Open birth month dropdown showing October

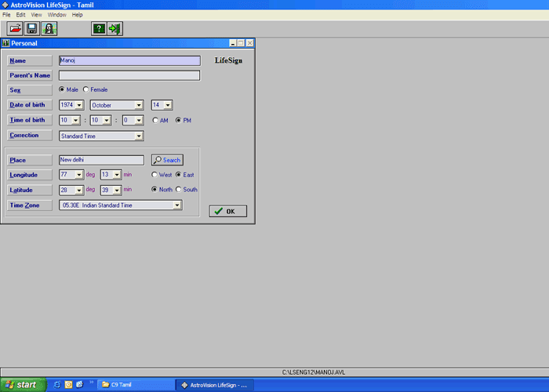(139, 105)
